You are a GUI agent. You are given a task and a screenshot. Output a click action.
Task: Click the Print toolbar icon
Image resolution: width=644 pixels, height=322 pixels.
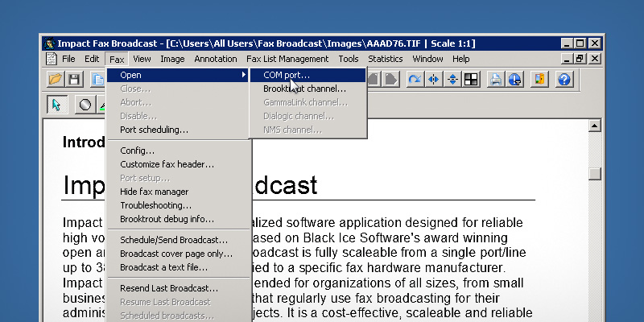point(497,79)
